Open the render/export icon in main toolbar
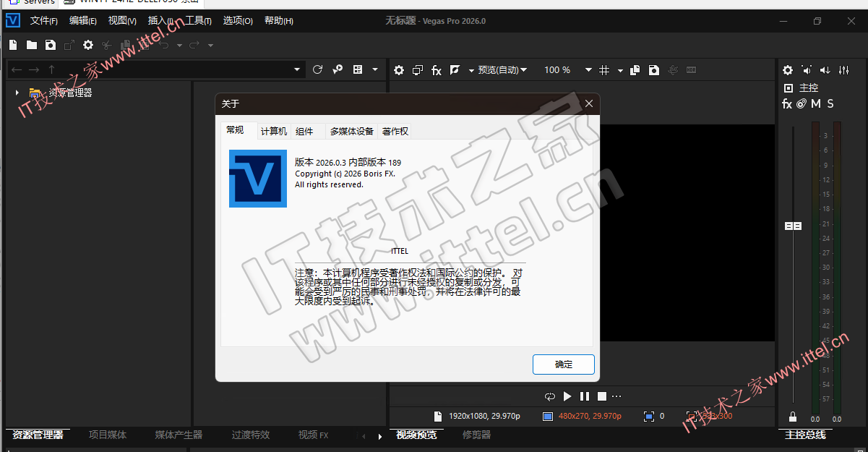Viewport: 868px width, 452px height. pyautogui.click(x=69, y=45)
